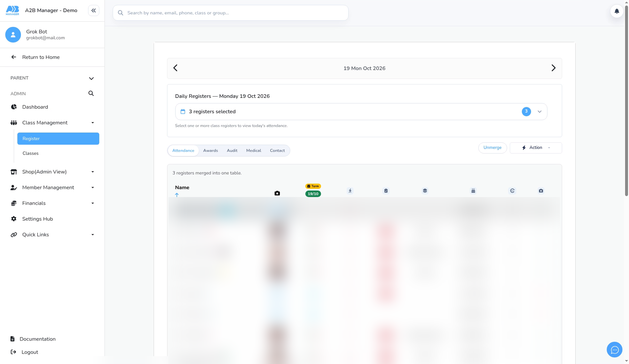Switch to the Medical tab
The width and height of the screenshot is (629, 364).
254,151
